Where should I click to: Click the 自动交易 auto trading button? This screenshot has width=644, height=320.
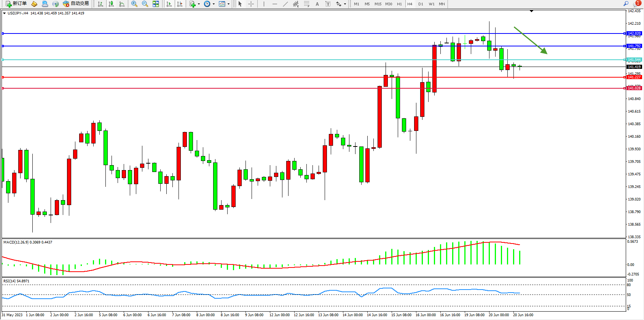tap(76, 4)
